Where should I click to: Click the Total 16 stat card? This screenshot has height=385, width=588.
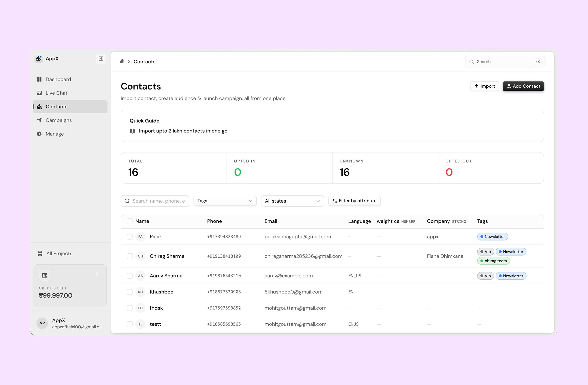tap(174, 168)
